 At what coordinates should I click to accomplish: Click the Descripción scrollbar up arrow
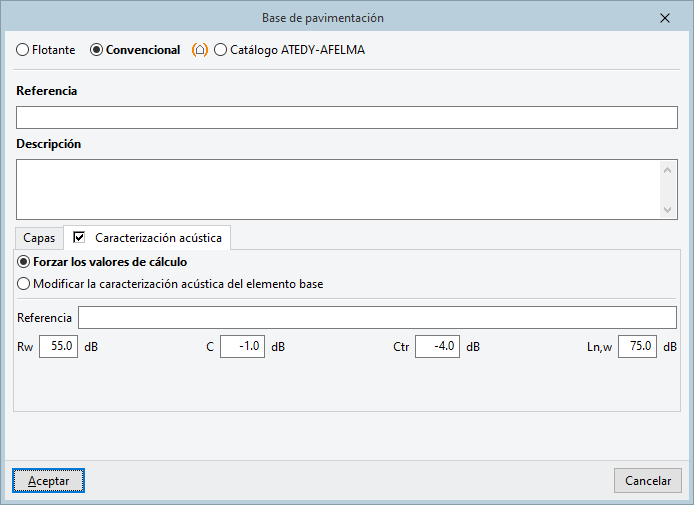[x=669, y=169]
